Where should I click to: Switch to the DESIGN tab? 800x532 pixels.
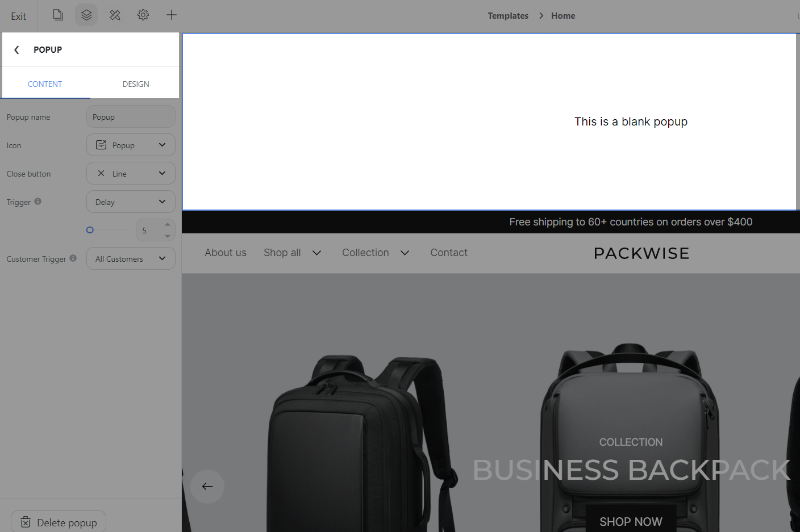(x=136, y=84)
